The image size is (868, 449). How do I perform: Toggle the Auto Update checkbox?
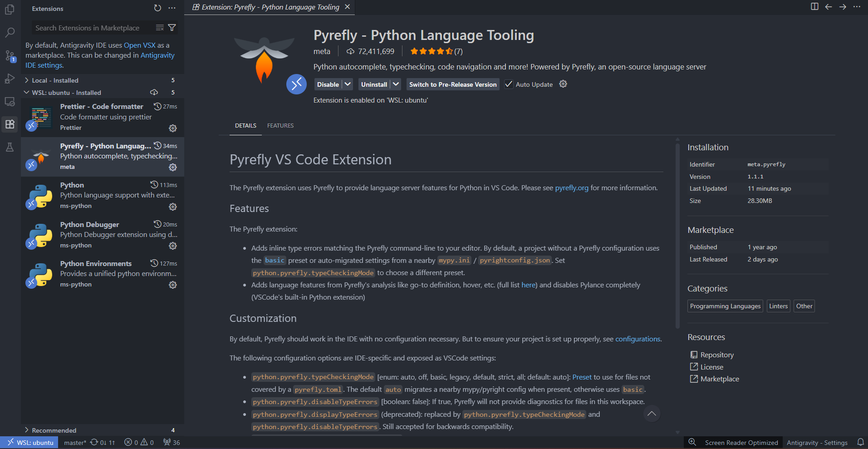click(x=509, y=84)
